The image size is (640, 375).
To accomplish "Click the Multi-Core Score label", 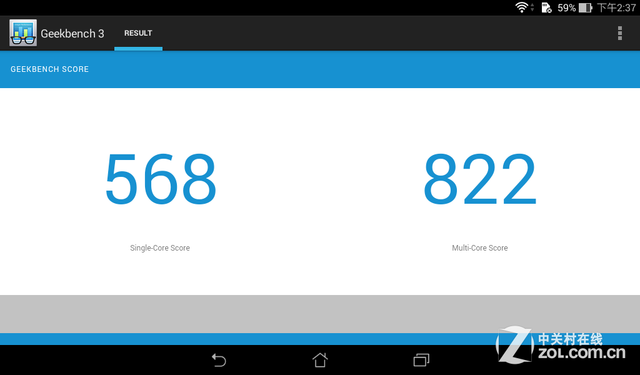I will click(x=480, y=248).
